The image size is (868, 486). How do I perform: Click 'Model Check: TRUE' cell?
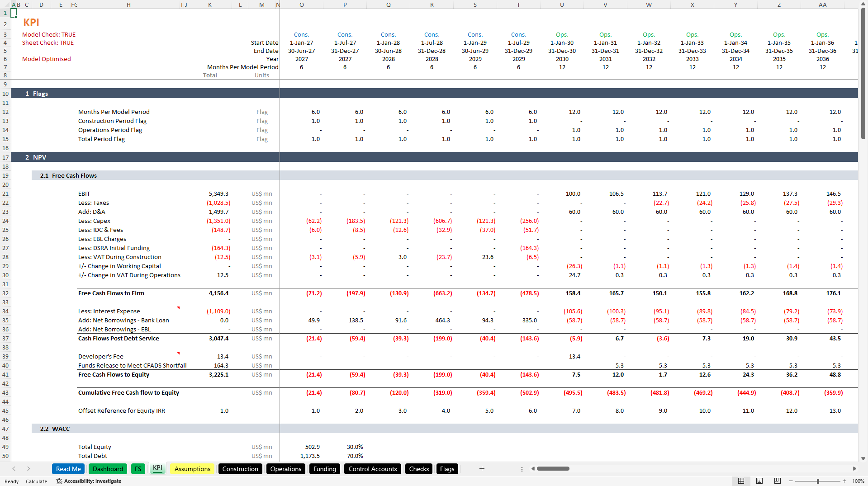pos(49,34)
